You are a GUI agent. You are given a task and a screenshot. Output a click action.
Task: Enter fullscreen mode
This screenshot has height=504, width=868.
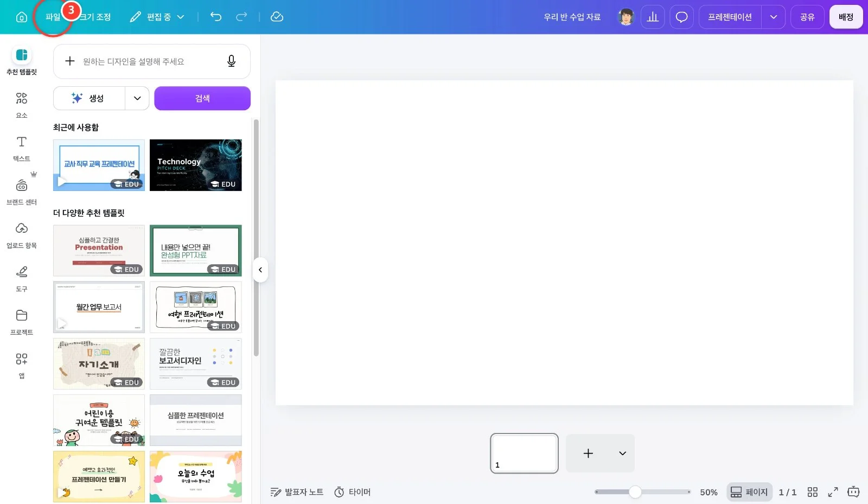coord(833,492)
